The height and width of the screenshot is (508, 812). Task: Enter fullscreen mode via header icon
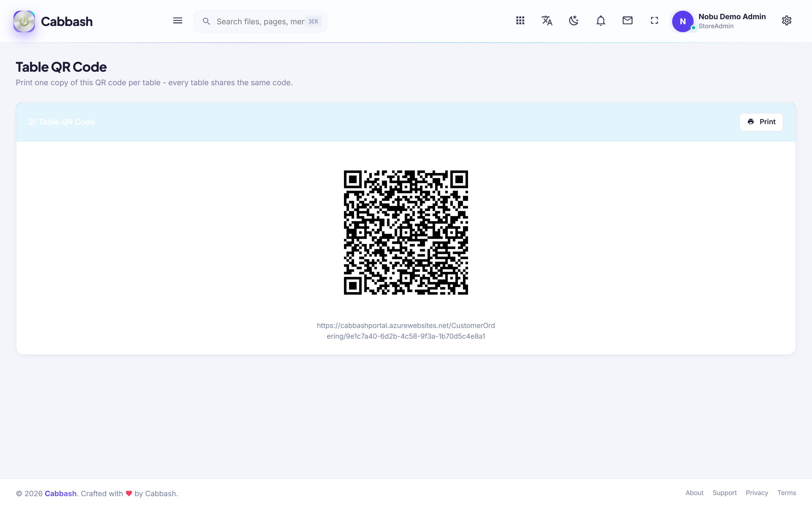pos(654,21)
